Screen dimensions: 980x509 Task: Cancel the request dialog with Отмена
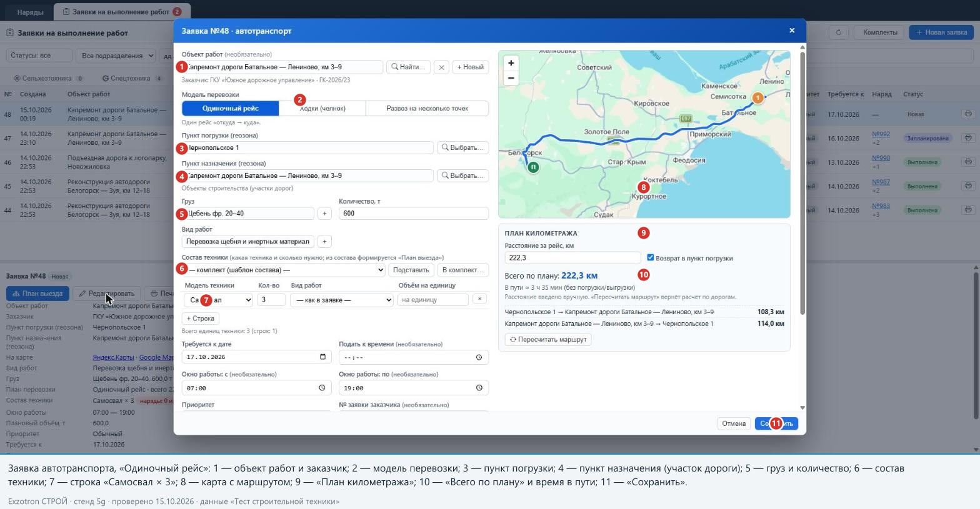click(x=734, y=423)
